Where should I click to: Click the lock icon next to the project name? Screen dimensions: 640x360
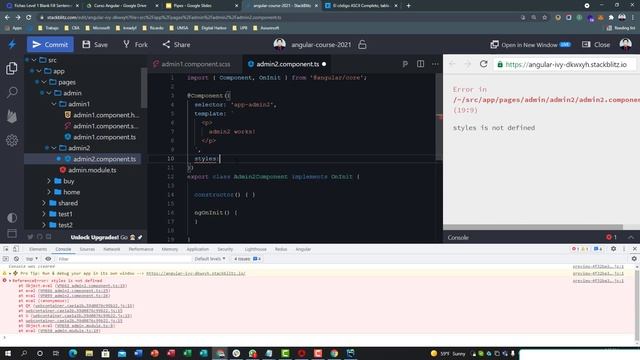[362, 44]
